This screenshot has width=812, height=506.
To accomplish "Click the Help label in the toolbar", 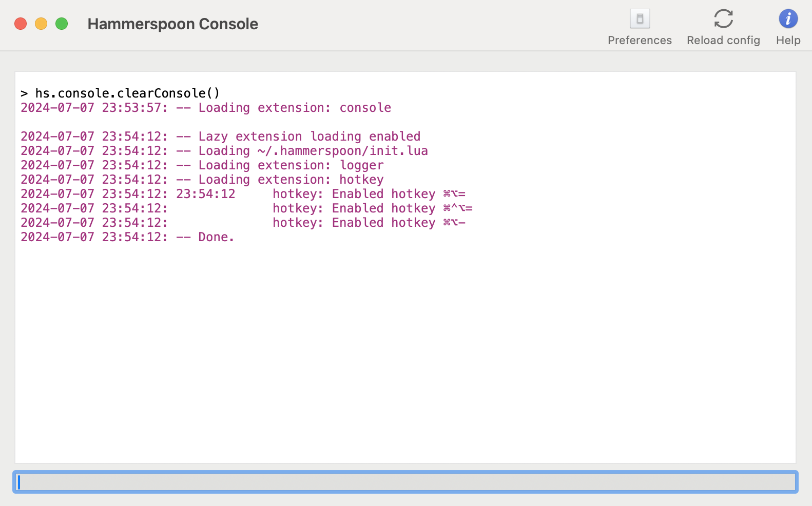I will pyautogui.click(x=788, y=41).
